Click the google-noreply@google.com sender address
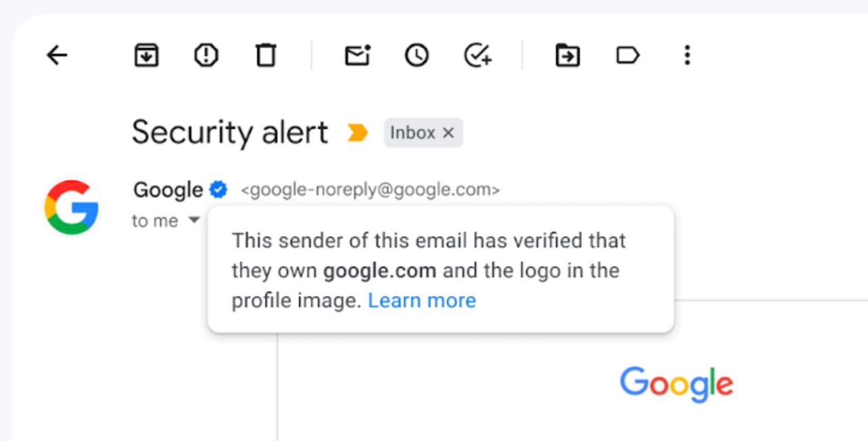This screenshot has width=868, height=441. [x=370, y=190]
